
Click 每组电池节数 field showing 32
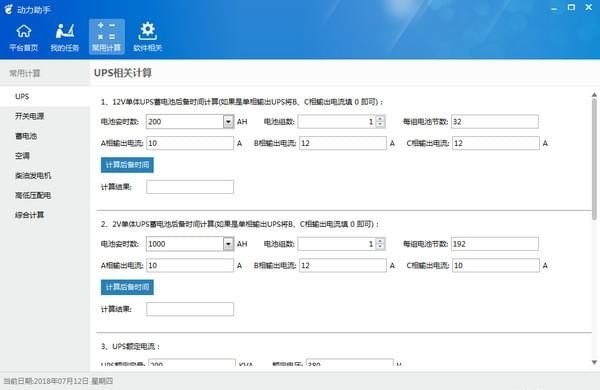[495, 122]
